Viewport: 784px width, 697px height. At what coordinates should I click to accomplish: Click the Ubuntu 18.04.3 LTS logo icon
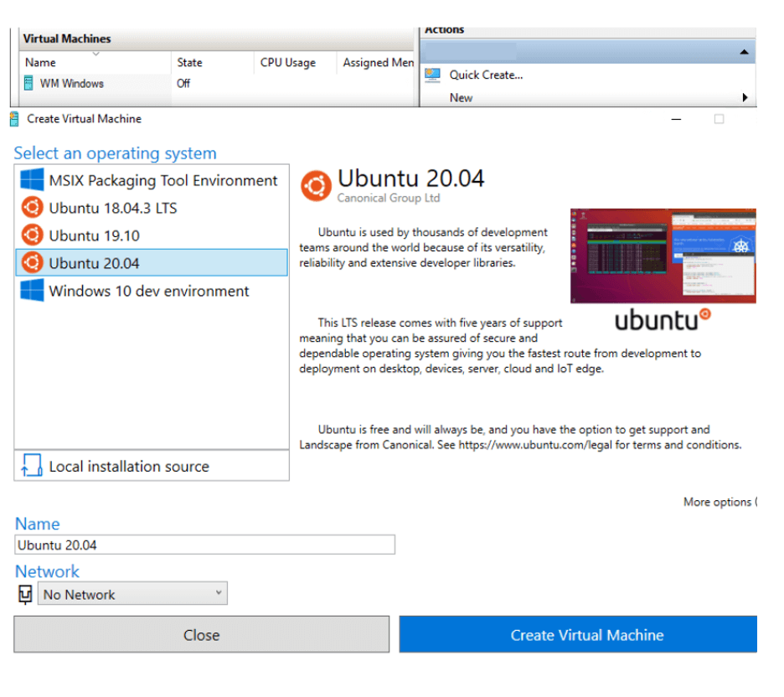click(32, 208)
